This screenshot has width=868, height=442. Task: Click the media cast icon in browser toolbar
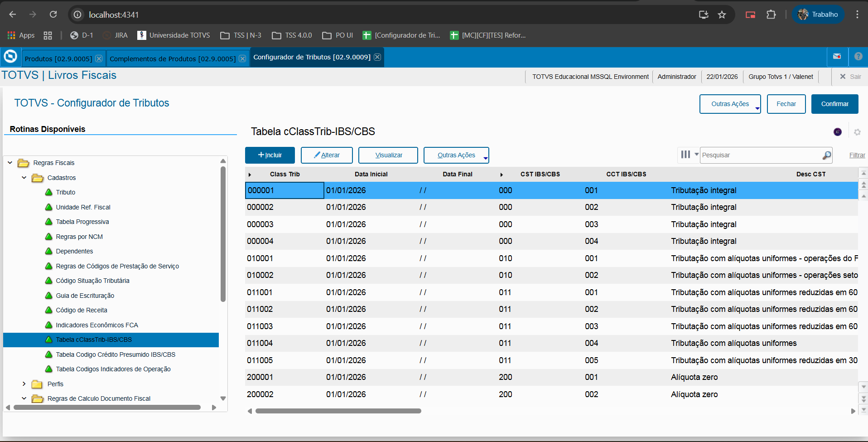click(750, 15)
